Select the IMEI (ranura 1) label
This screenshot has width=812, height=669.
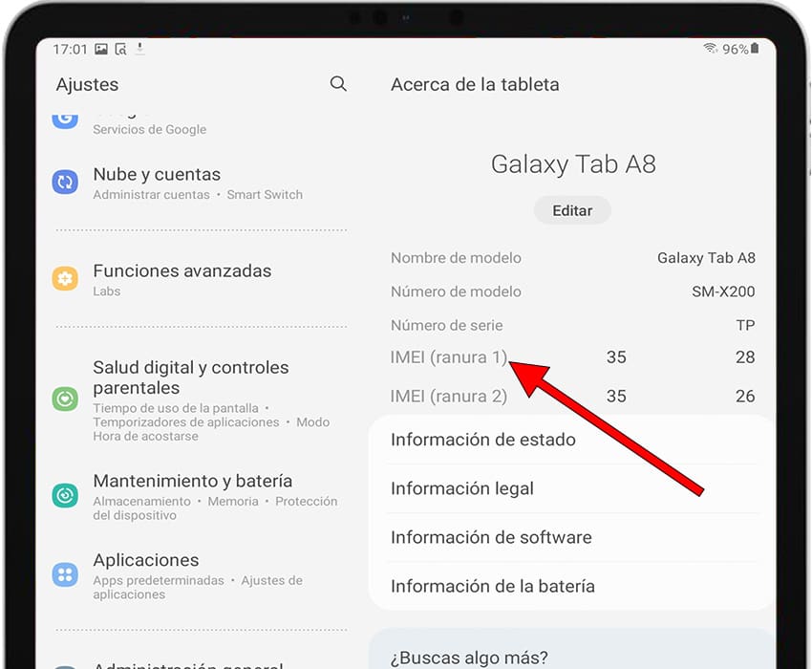[x=448, y=357]
